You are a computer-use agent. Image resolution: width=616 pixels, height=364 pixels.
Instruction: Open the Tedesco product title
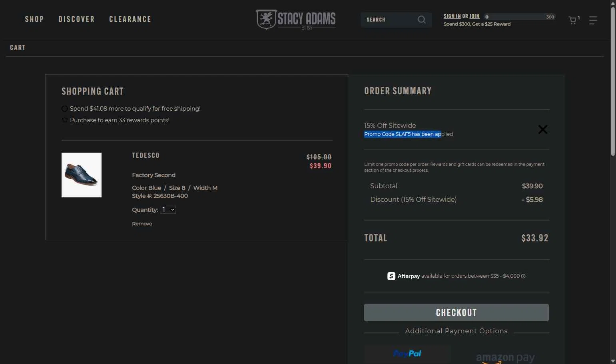click(146, 155)
